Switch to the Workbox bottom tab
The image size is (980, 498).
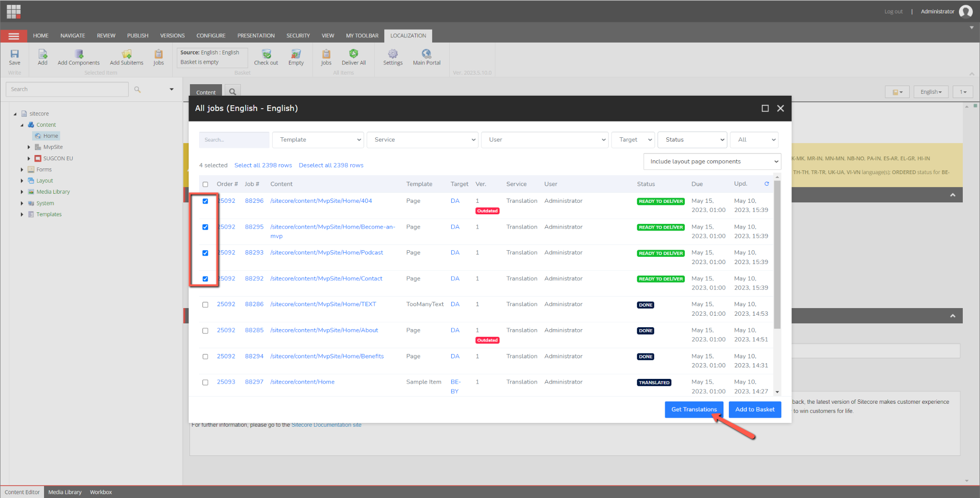(101, 492)
